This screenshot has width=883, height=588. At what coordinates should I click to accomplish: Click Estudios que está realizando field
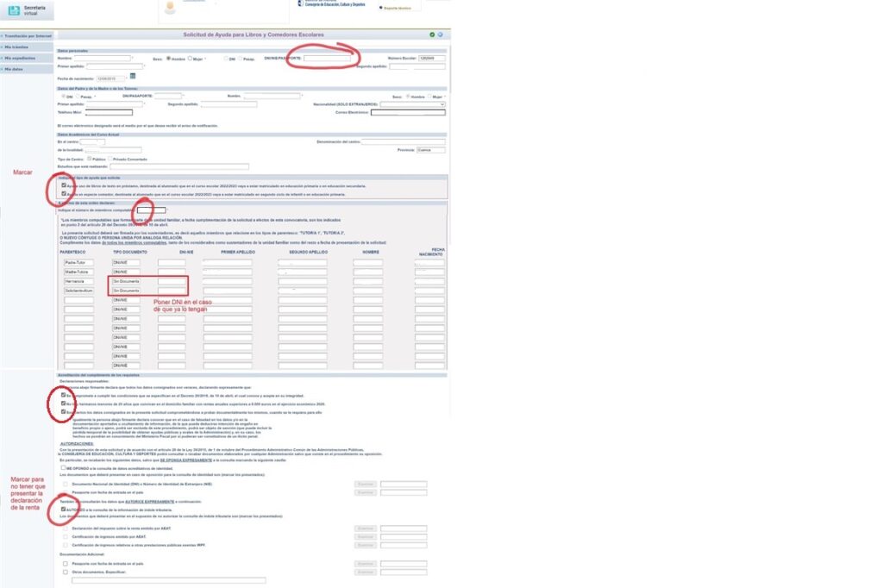179,166
